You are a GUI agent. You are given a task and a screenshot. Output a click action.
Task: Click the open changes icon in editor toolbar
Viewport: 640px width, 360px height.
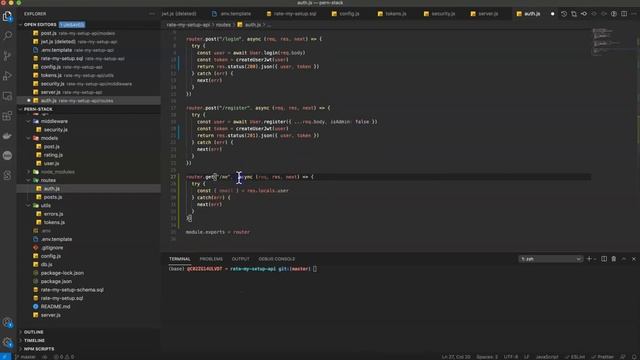tap(574, 14)
